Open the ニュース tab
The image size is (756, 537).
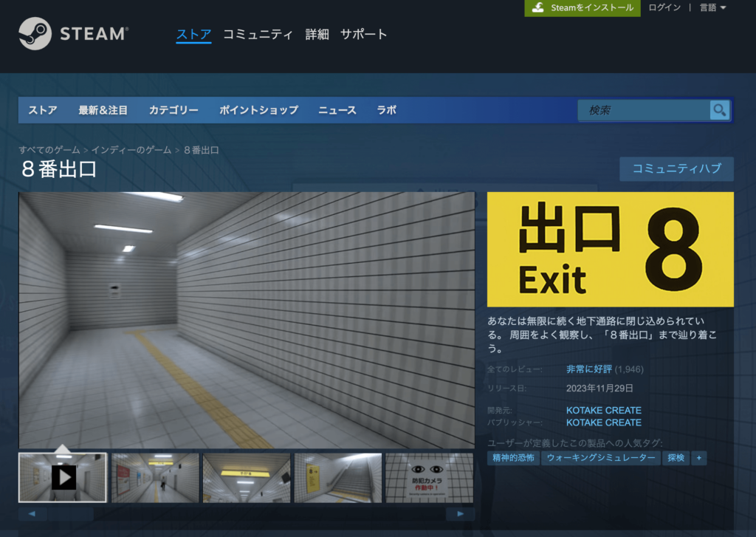pos(337,110)
